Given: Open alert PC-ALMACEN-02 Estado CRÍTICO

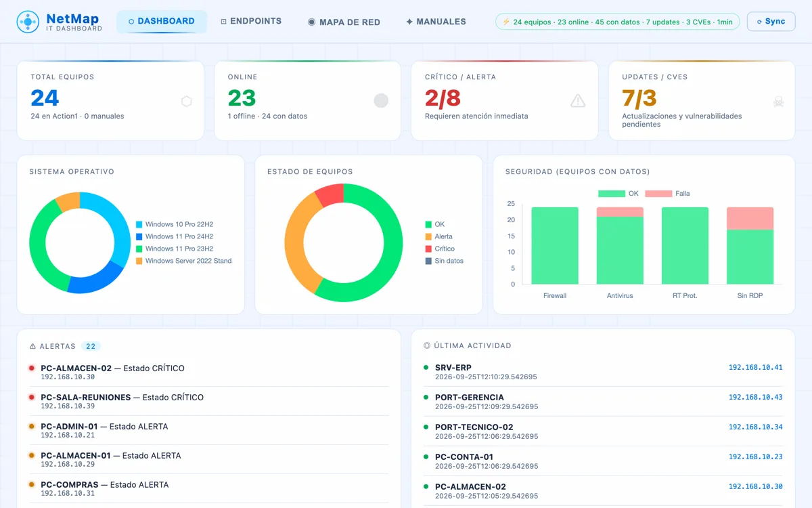Looking at the screenshot, I should tap(208, 372).
